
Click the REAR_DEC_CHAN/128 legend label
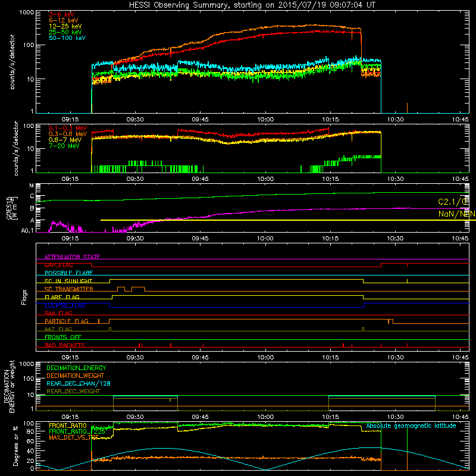tap(79, 383)
